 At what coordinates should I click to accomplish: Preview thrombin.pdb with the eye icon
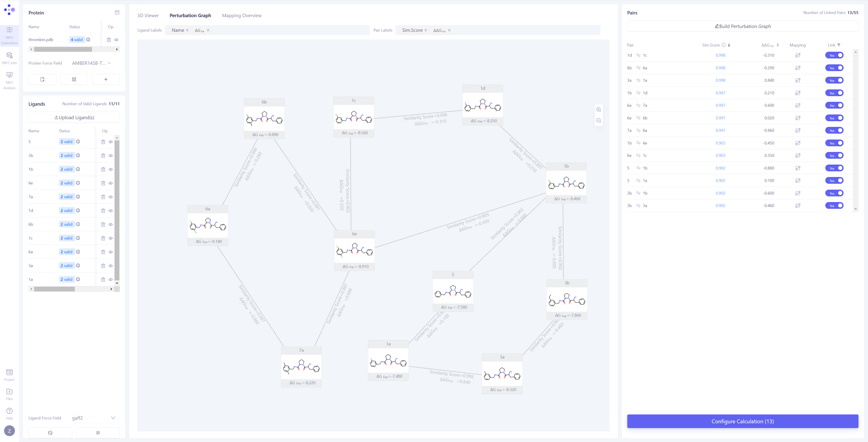click(x=117, y=39)
